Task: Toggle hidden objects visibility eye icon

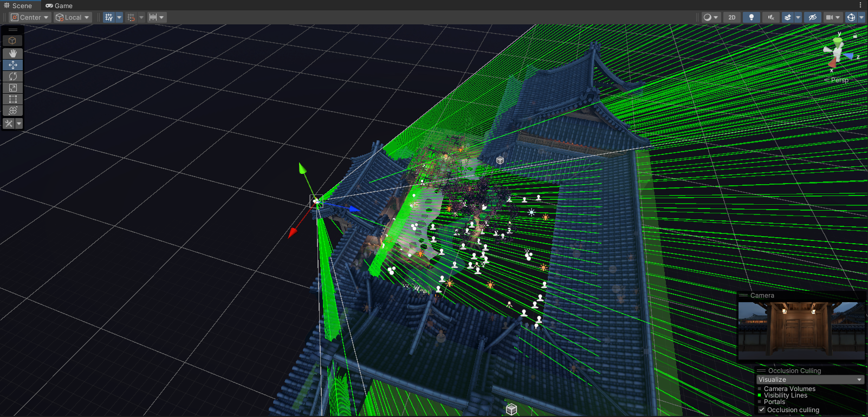Action: tap(812, 17)
